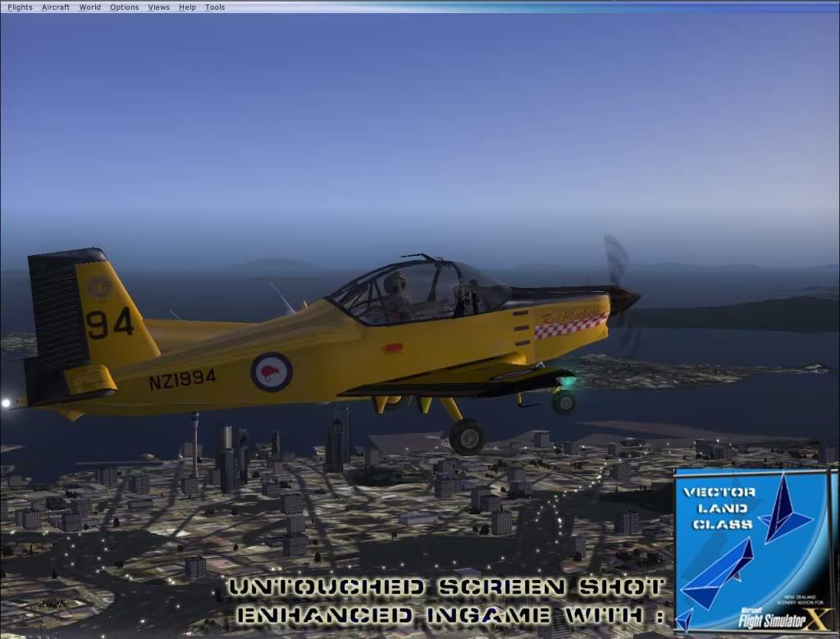Open the Help menu
The image size is (840, 639).
[188, 7]
